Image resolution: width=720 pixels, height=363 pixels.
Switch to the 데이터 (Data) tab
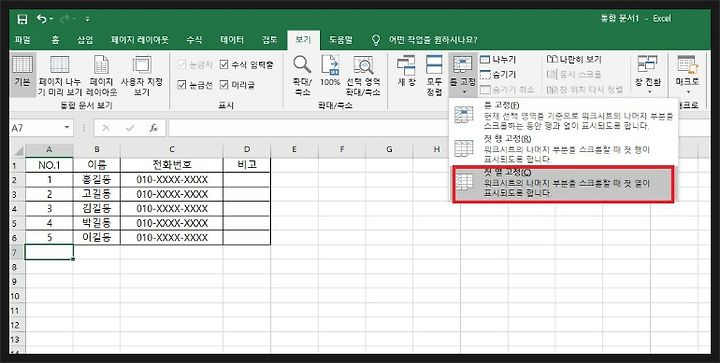232,40
